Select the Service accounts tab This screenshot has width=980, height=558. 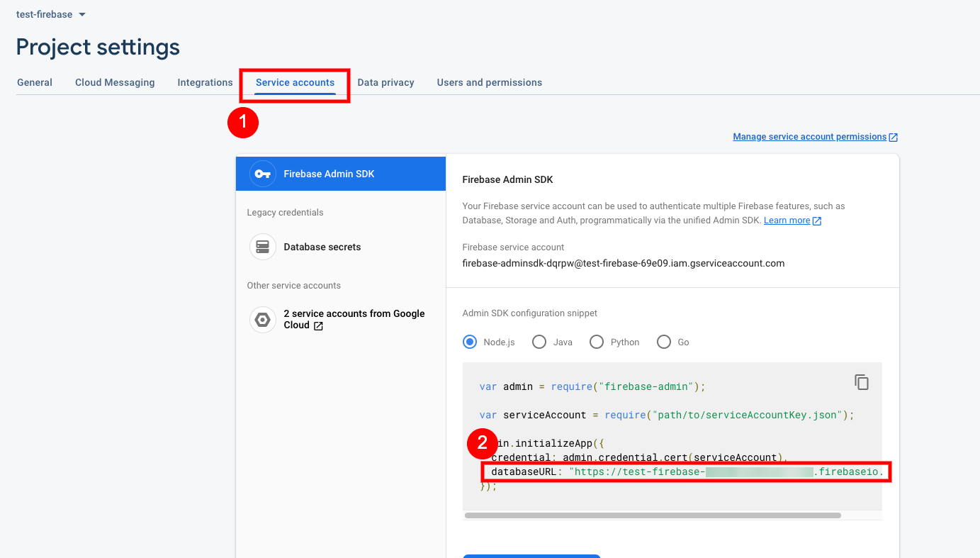(295, 82)
